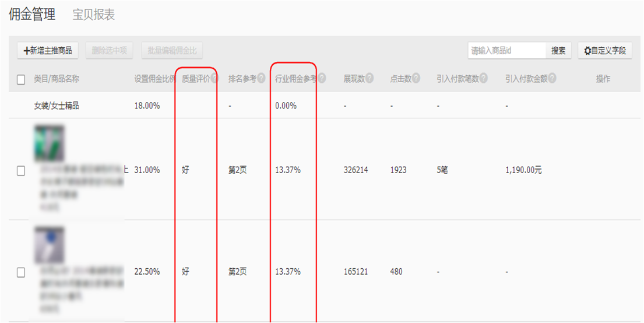This screenshot has width=644, height=323.
Task: Click the 新增主推商品 button
Action: [x=48, y=51]
